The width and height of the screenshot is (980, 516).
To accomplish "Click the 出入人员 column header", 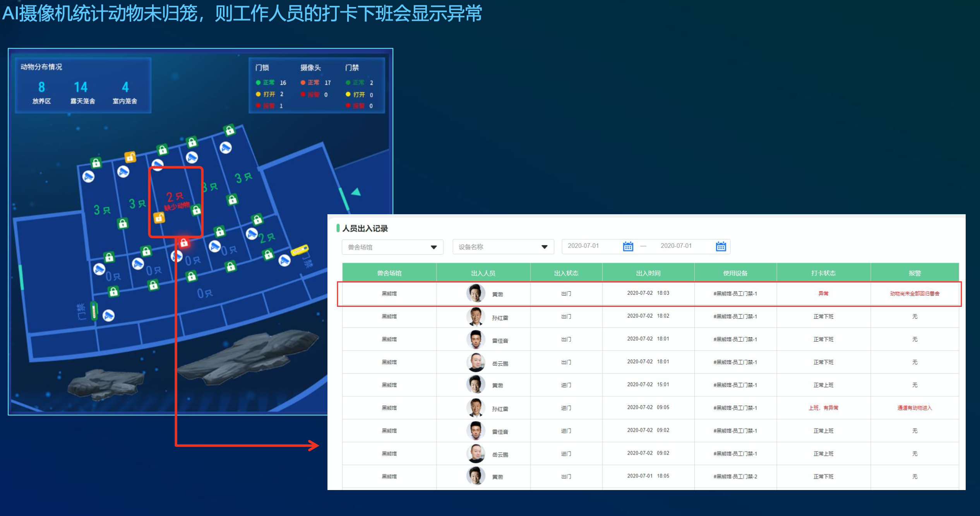I will pos(483,273).
